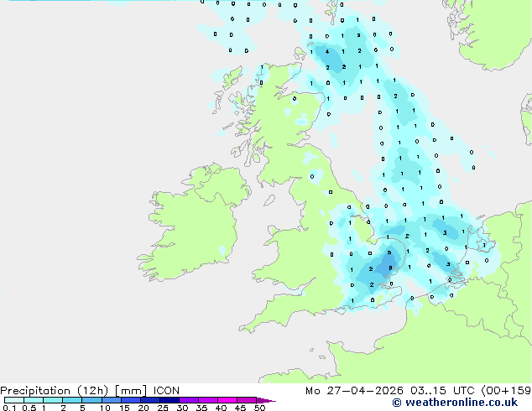532x411 pixels.
Task: Click the 1–2 mm legend color swatch
Action: click(x=53, y=400)
